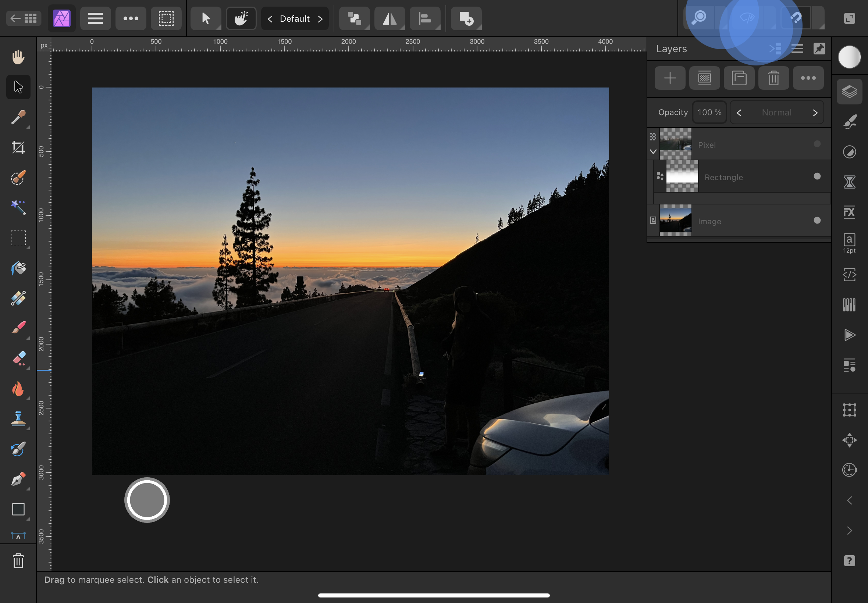Screen dimensions: 868x603
Task: Open the Macro play studio
Action: pos(849,335)
